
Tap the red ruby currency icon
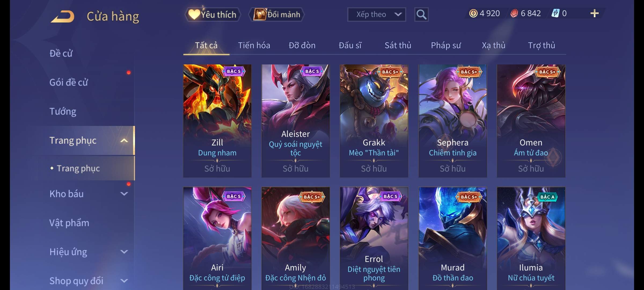[x=514, y=13]
